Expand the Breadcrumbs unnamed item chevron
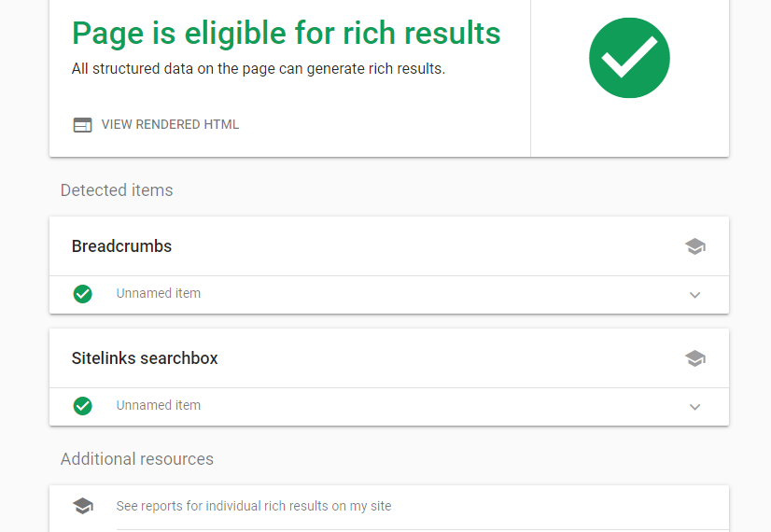The image size is (771, 532). click(x=694, y=295)
